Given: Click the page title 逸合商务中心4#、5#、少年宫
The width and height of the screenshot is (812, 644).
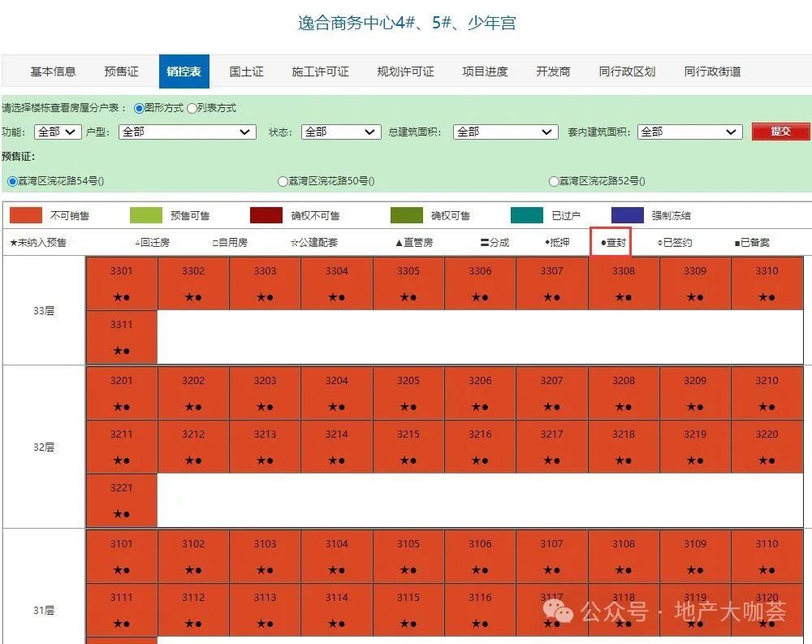Looking at the screenshot, I should [x=407, y=23].
